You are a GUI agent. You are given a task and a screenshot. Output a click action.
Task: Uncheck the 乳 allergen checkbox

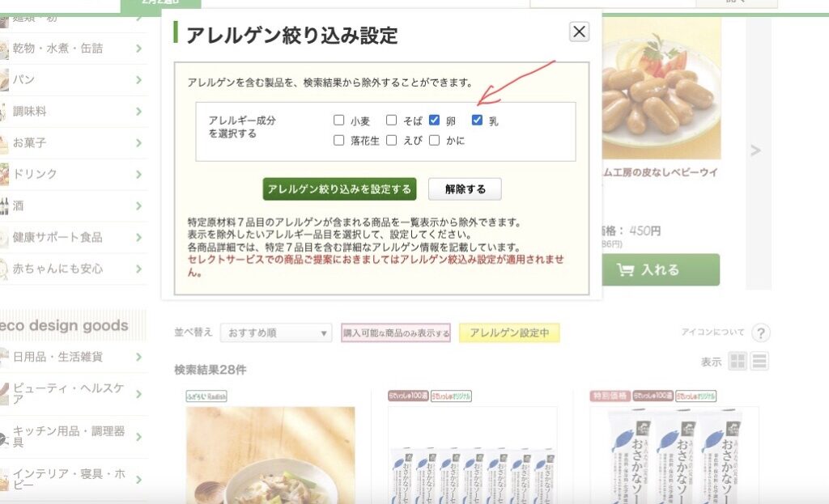[477, 120]
